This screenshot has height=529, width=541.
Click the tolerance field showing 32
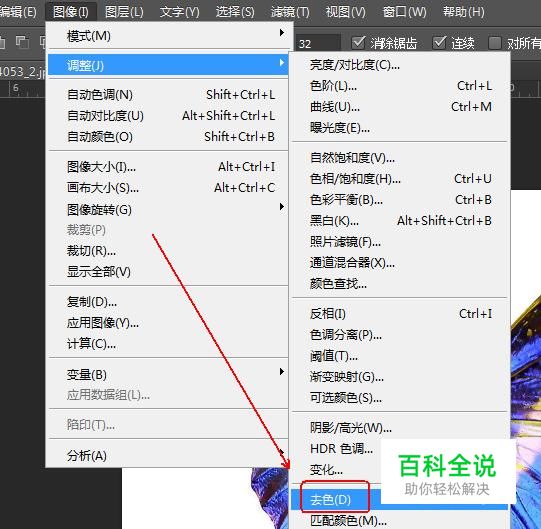tap(318, 44)
